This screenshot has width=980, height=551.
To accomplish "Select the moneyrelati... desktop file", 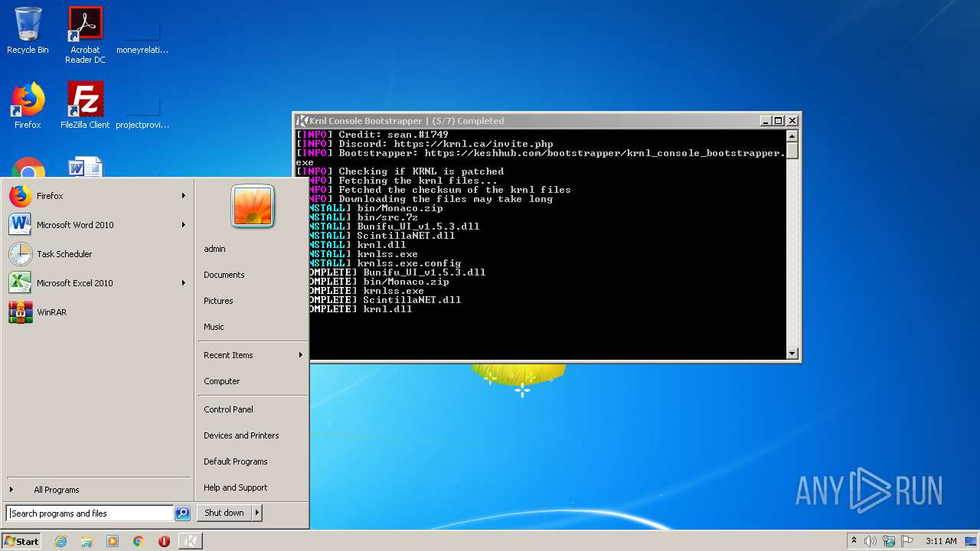I will point(142,35).
